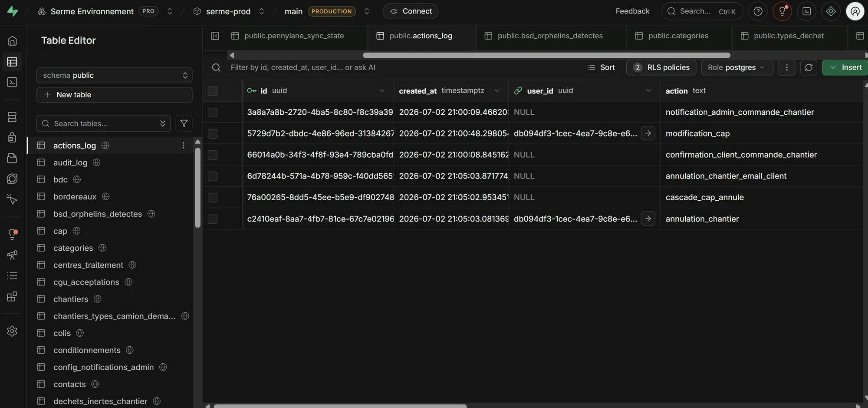Open the AI assistant diamond icon
Screen dimensions: 868x408
pyautogui.click(x=831, y=11)
